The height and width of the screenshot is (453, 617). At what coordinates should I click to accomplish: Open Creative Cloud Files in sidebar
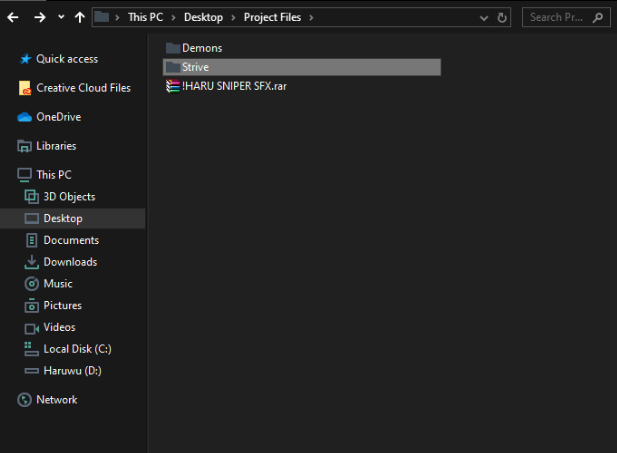click(x=83, y=88)
